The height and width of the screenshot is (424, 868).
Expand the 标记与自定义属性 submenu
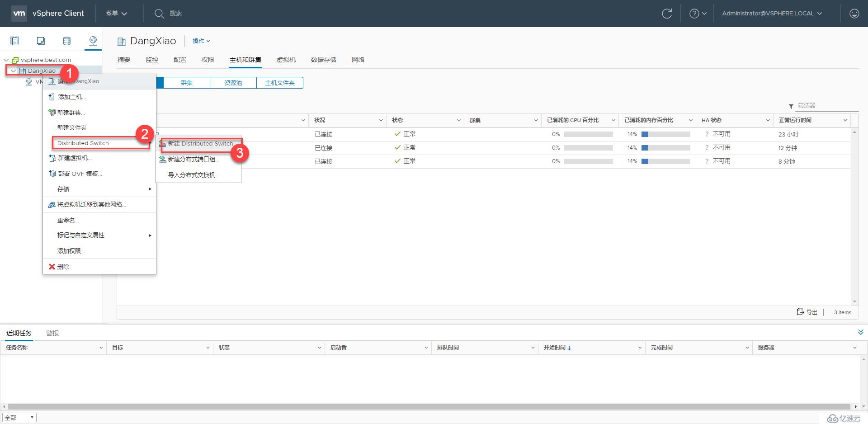point(99,235)
